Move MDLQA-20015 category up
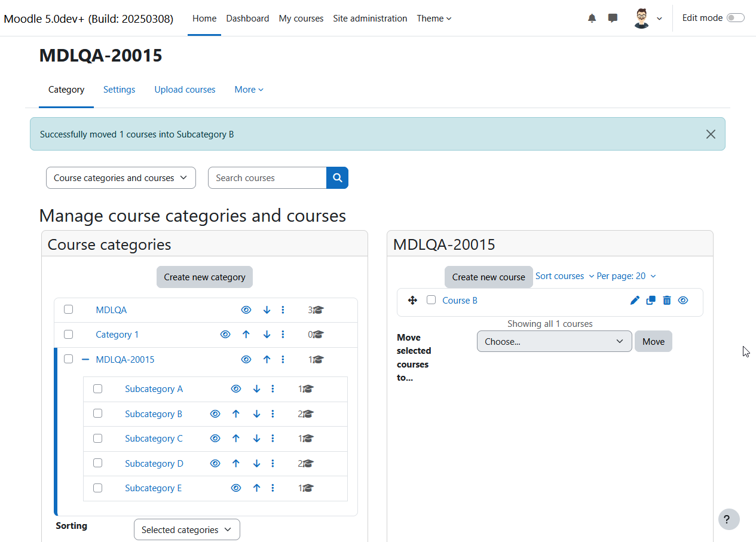The image size is (756, 542). coord(267,359)
